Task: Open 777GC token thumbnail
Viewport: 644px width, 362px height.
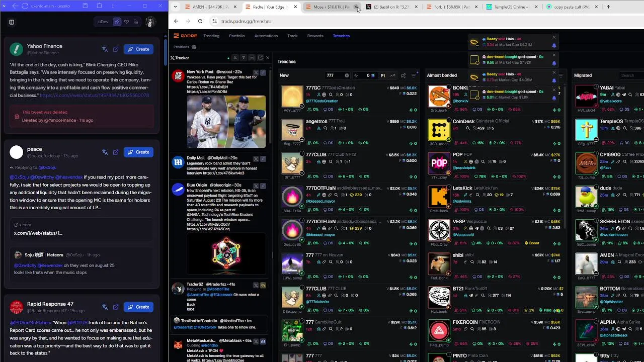Action: (292, 96)
